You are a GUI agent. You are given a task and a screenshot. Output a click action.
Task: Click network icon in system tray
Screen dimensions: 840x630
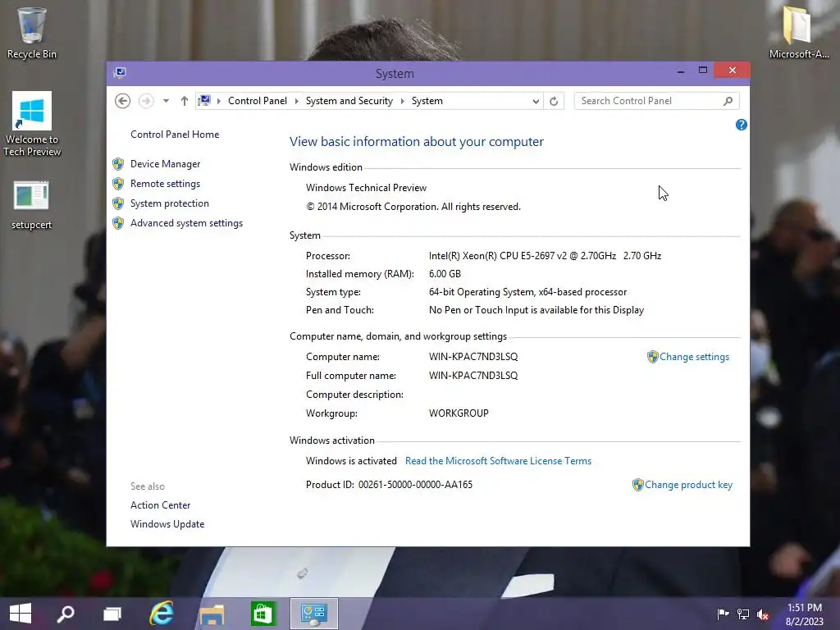click(743, 614)
